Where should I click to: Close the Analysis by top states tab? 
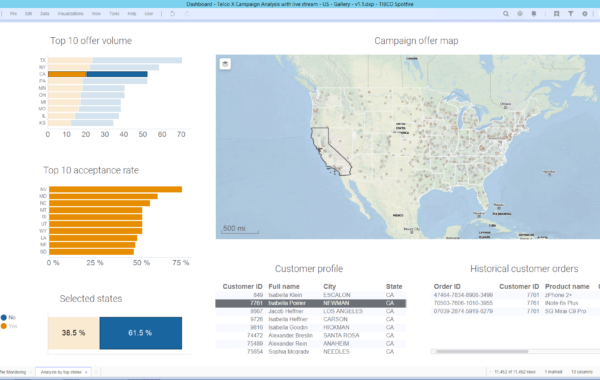pyautogui.click(x=86, y=372)
